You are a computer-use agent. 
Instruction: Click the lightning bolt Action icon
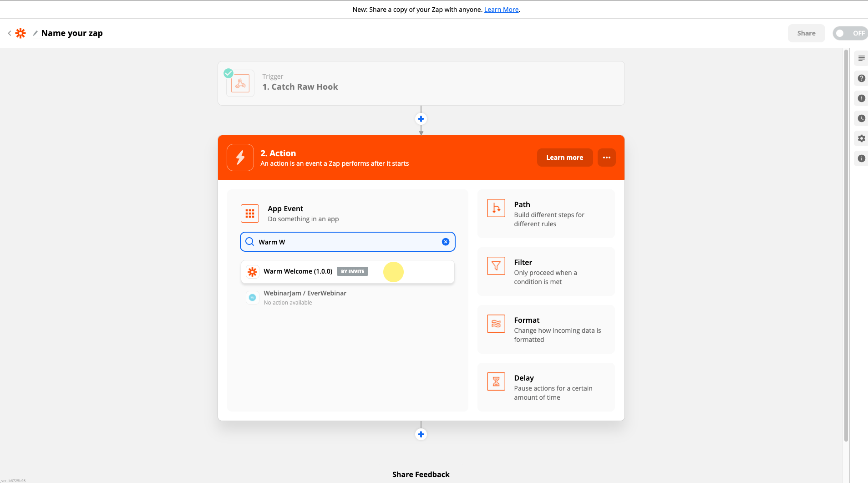tap(240, 158)
